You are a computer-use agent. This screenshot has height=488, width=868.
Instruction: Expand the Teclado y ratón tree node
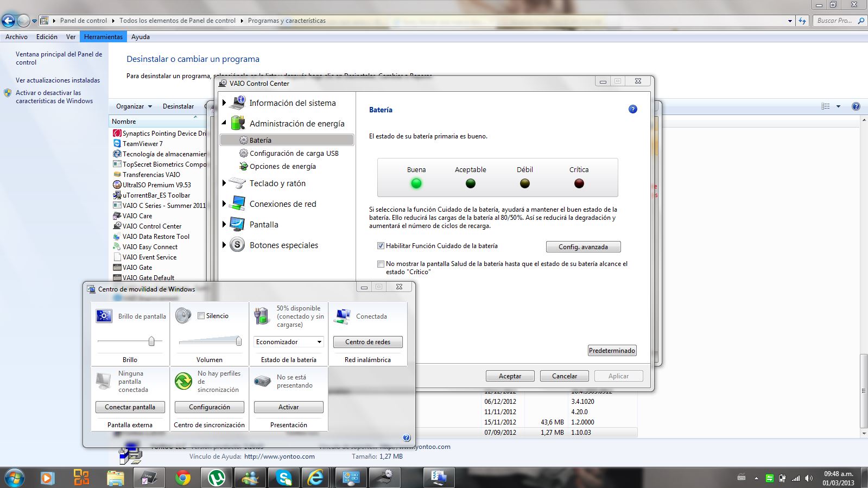pos(224,183)
